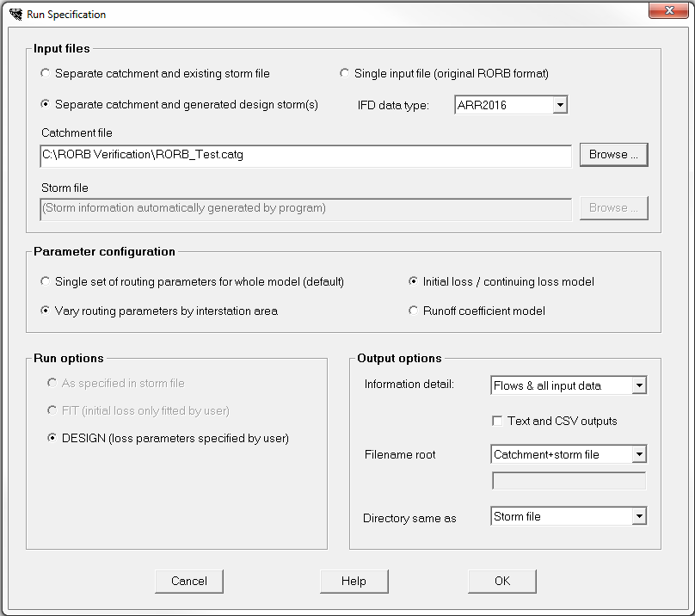Choose the Runoff coefficient model option
Screen dimensions: 695x616
414,311
